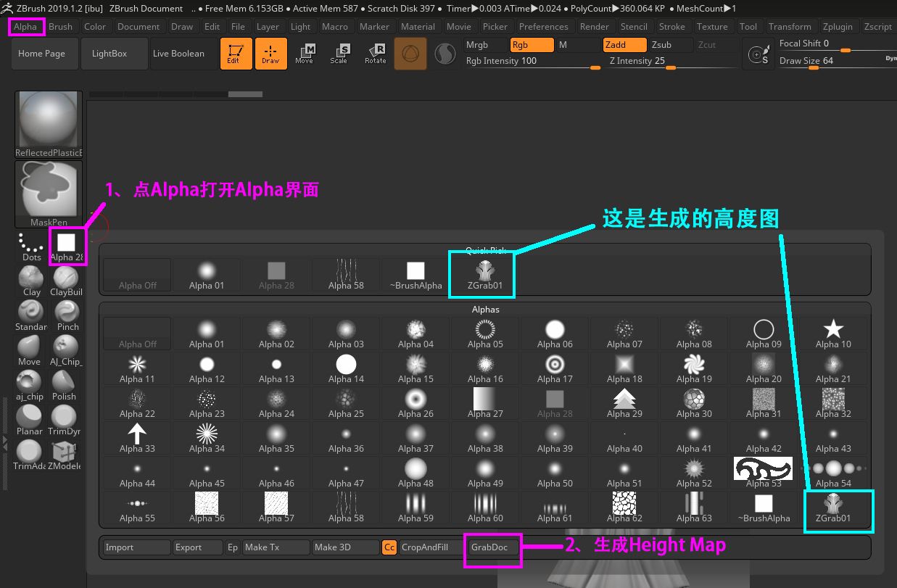Toggle the M material mode button
897x588 pixels.
coord(577,45)
